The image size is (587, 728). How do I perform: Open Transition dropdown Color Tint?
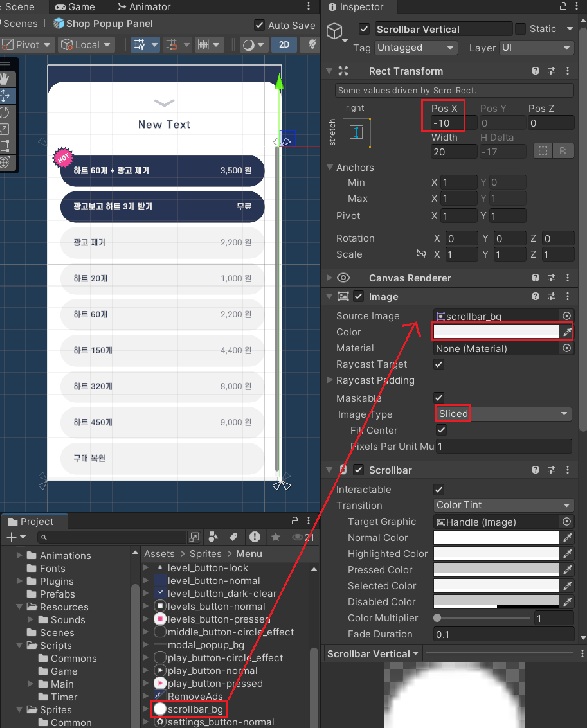pos(503,505)
